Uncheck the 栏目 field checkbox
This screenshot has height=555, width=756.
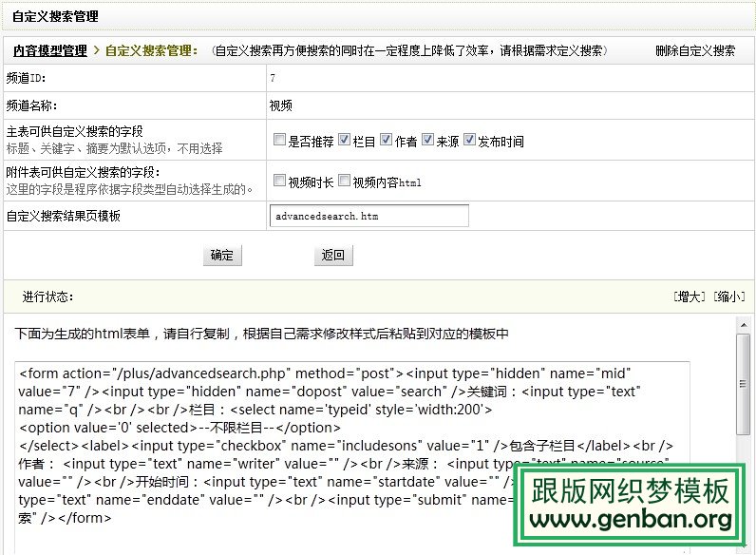click(344, 141)
